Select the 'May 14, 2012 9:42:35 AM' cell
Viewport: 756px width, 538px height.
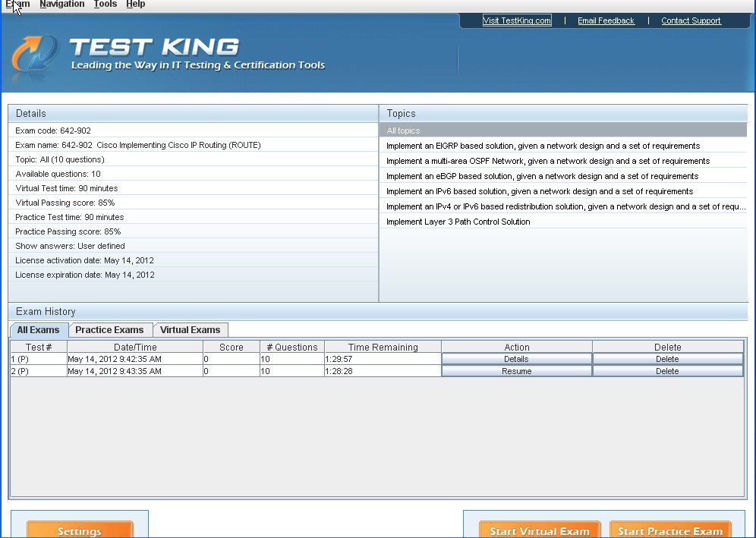click(x=135, y=359)
